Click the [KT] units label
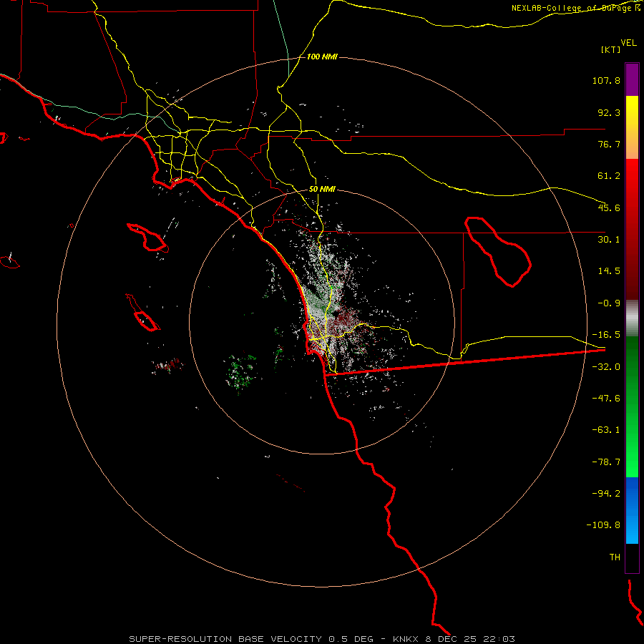 click(611, 49)
